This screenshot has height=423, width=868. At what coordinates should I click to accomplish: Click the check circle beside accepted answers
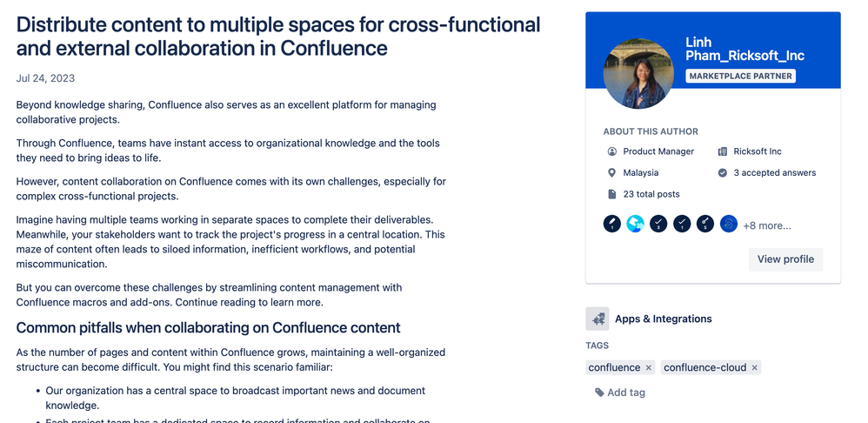723,172
